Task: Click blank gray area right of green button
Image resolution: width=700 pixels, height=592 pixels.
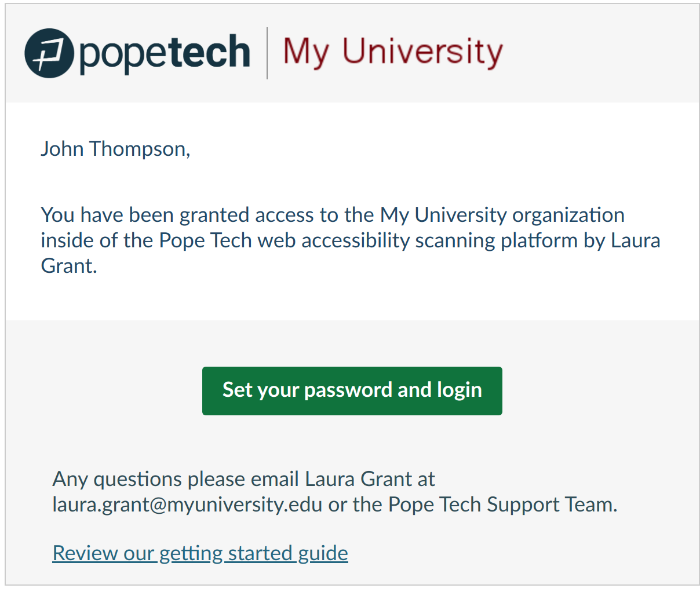Action: pos(600,390)
